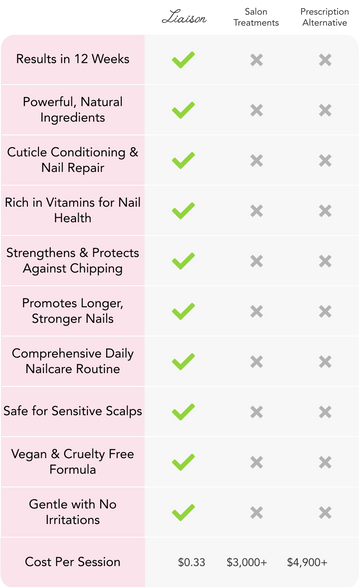360x588 pixels.
Task: Click green checkmark for Vegan & Cruelty Free Formula
Action: [183, 462]
